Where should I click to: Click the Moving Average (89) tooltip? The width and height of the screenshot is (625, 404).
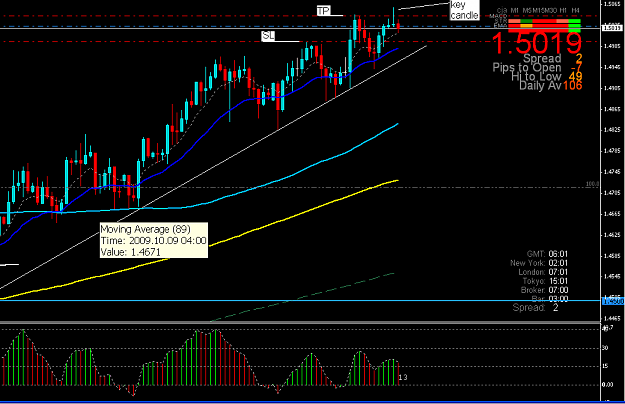pos(153,240)
